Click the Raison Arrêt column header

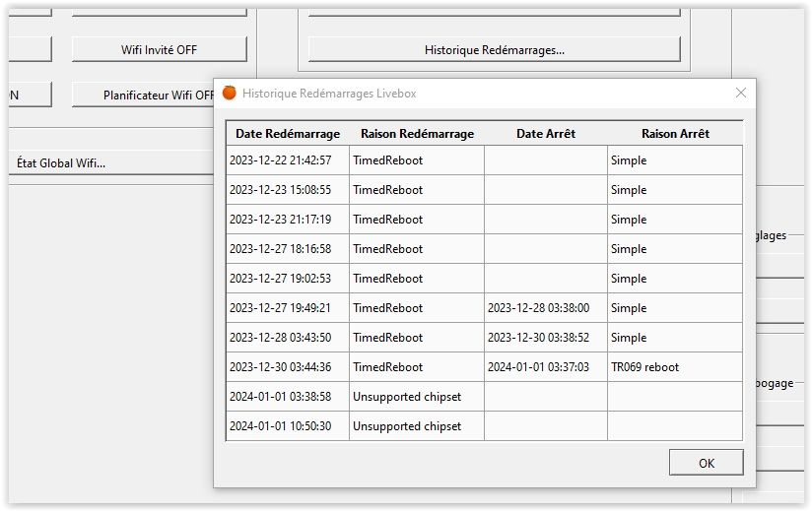(675, 134)
